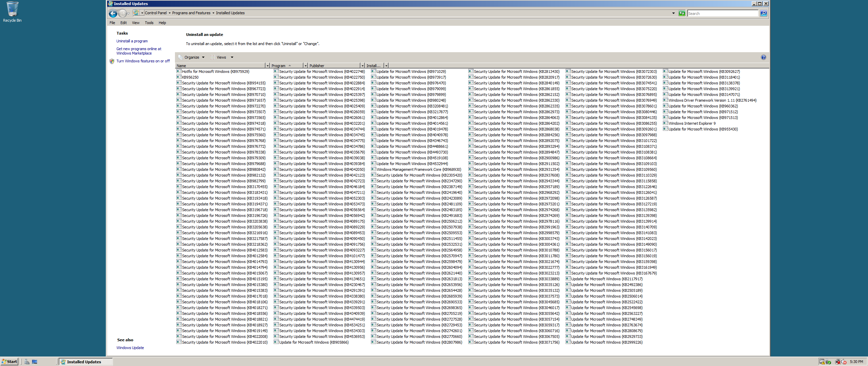Expand the Name column filter arrow
The height and width of the screenshot is (366, 868).
coord(268,66)
